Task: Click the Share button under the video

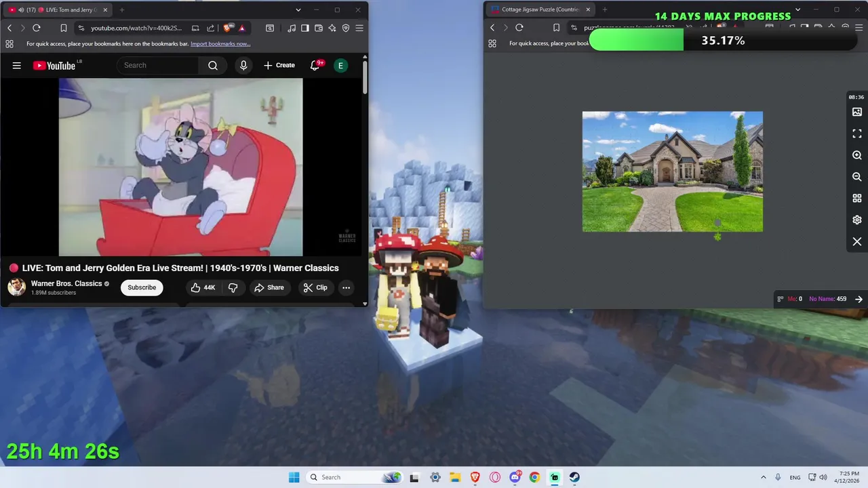Action: 269,287
